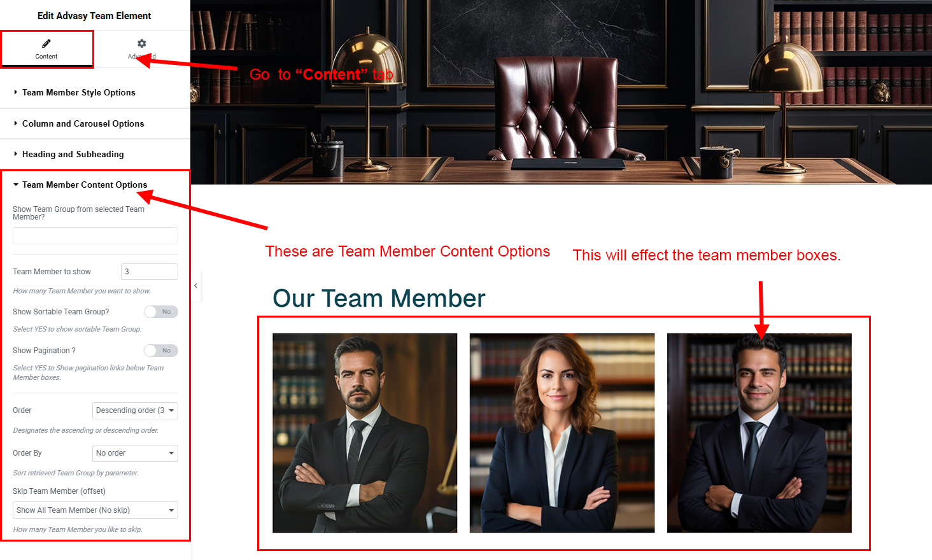Select the third team member photo

pyautogui.click(x=759, y=433)
